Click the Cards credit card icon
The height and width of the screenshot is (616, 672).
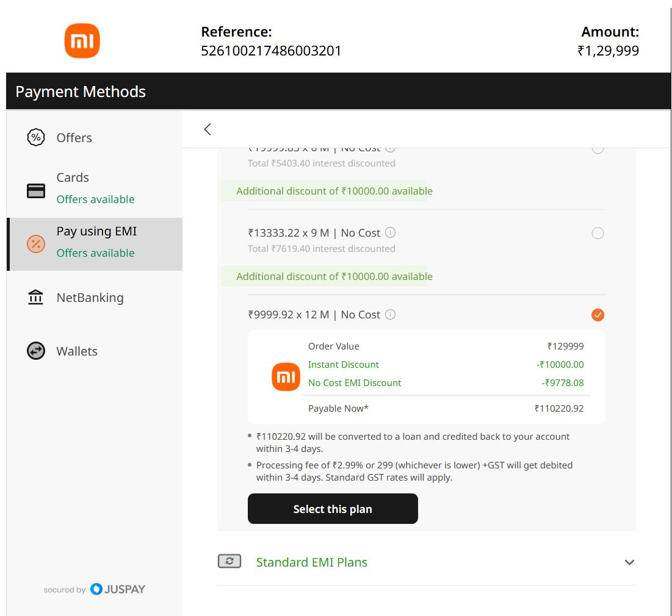coord(36,191)
